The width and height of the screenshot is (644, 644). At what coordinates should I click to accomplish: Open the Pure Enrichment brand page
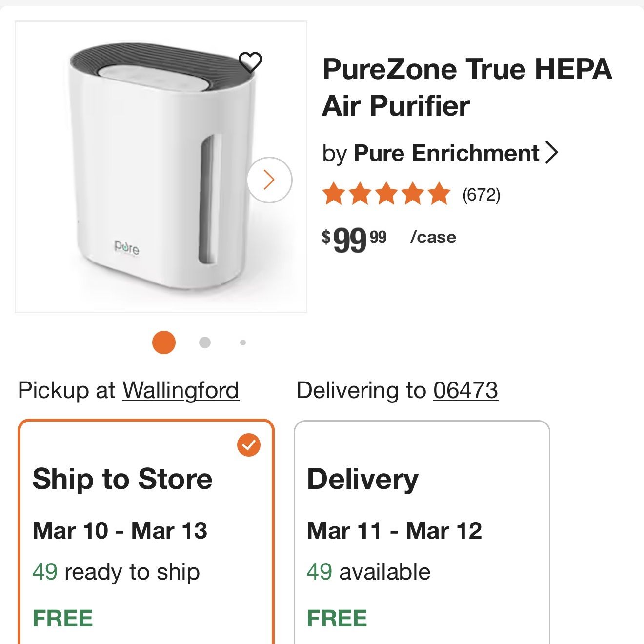(446, 153)
